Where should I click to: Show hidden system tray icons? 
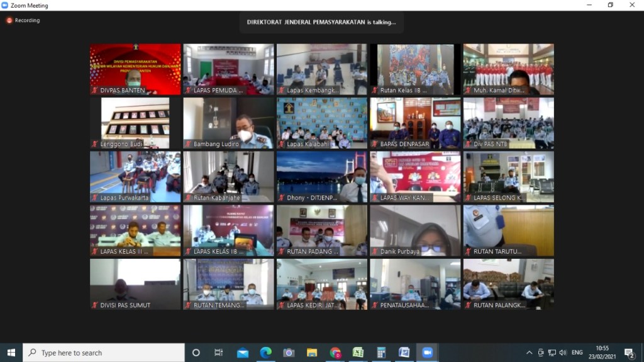[530, 353]
